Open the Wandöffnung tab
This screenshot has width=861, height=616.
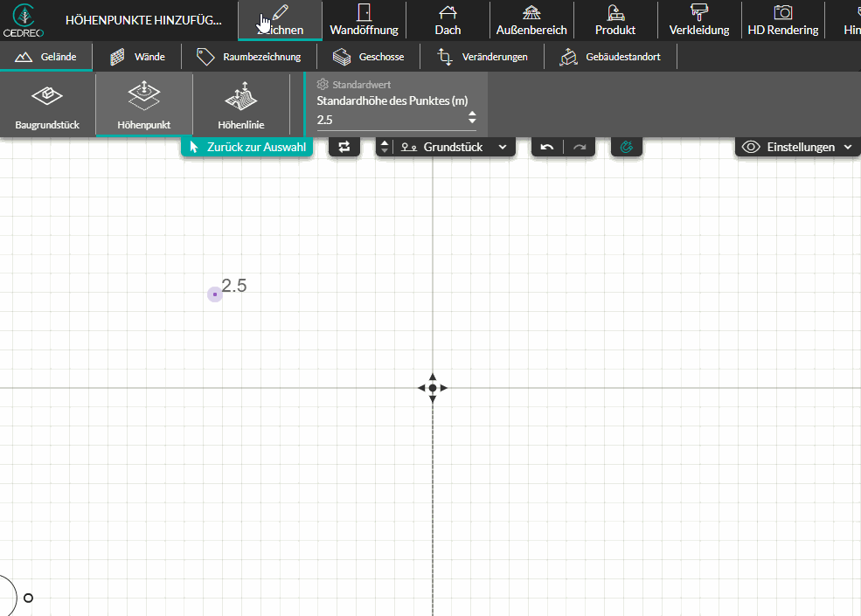tap(364, 20)
